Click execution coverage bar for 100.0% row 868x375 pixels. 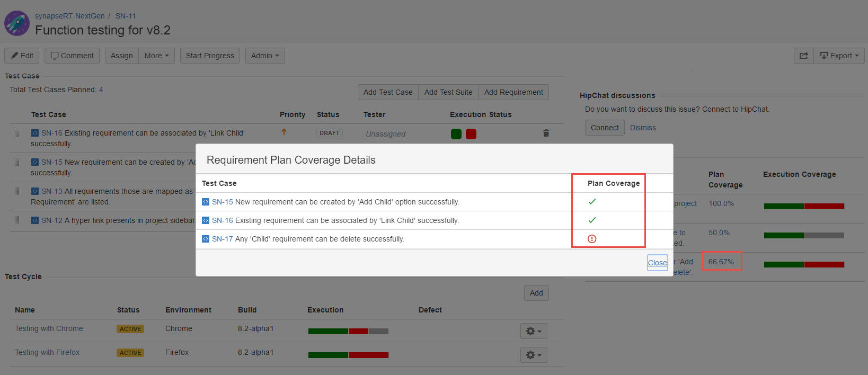(x=804, y=206)
